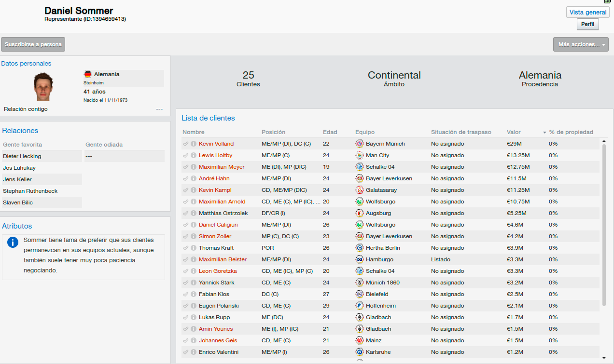Toggle shortlist check for Matthias Ostrzolek
Screen dimensions: 614x364
pos(186,213)
